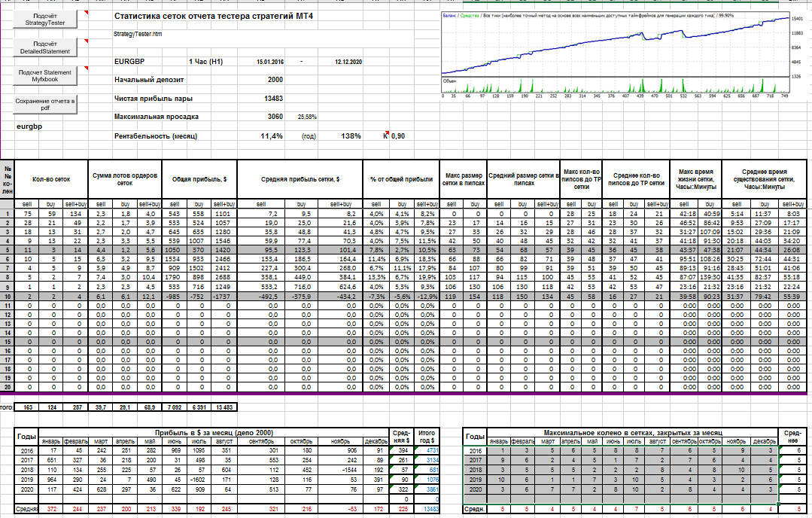
Task: Click the Подсчёт StrategyTester button
Action: tap(45, 20)
